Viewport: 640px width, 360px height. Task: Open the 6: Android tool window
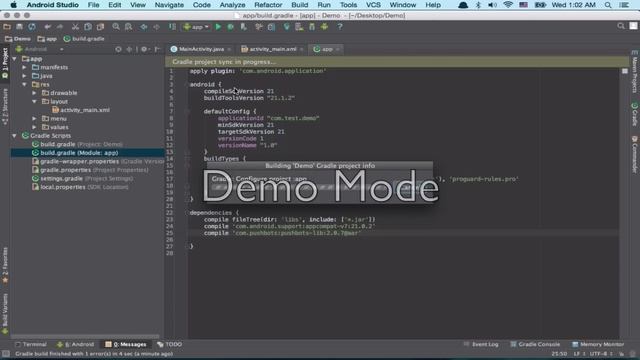tap(76, 344)
